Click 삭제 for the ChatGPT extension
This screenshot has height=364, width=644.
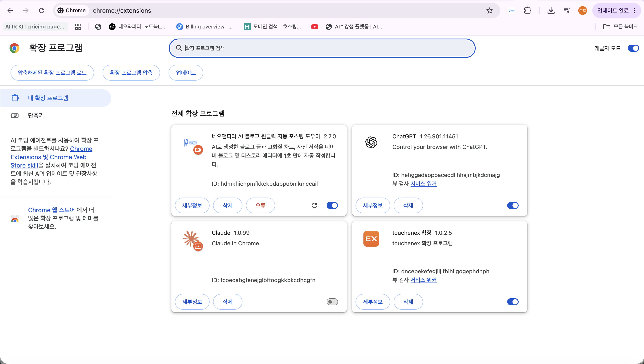[x=408, y=205]
